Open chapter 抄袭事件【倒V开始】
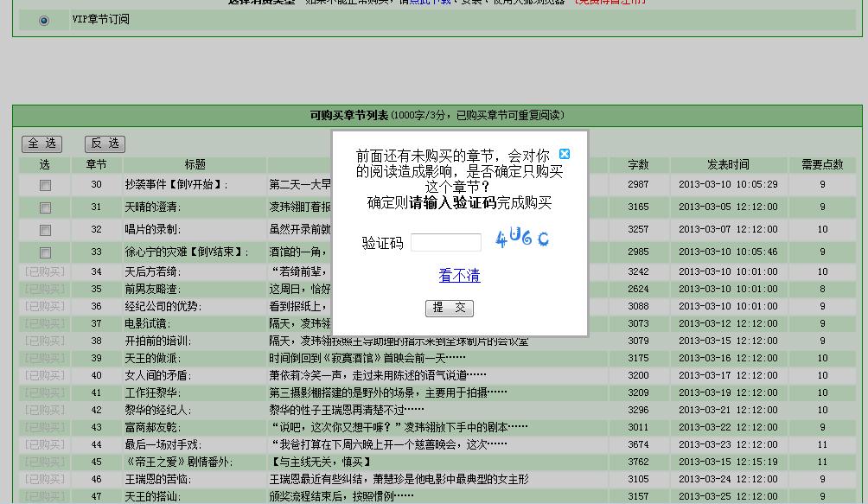This screenshot has height=504, width=868. [176, 185]
